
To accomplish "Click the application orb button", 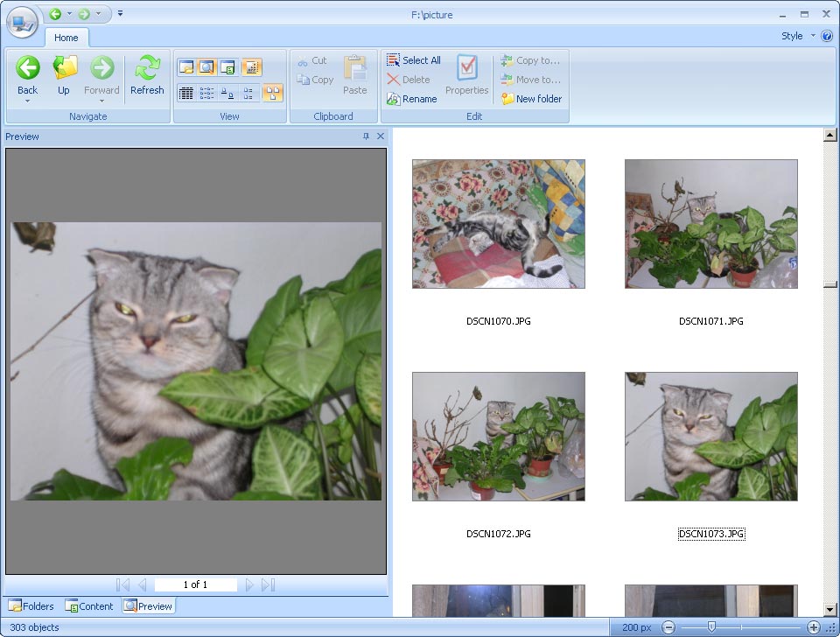I will pyautogui.click(x=22, y=21).
